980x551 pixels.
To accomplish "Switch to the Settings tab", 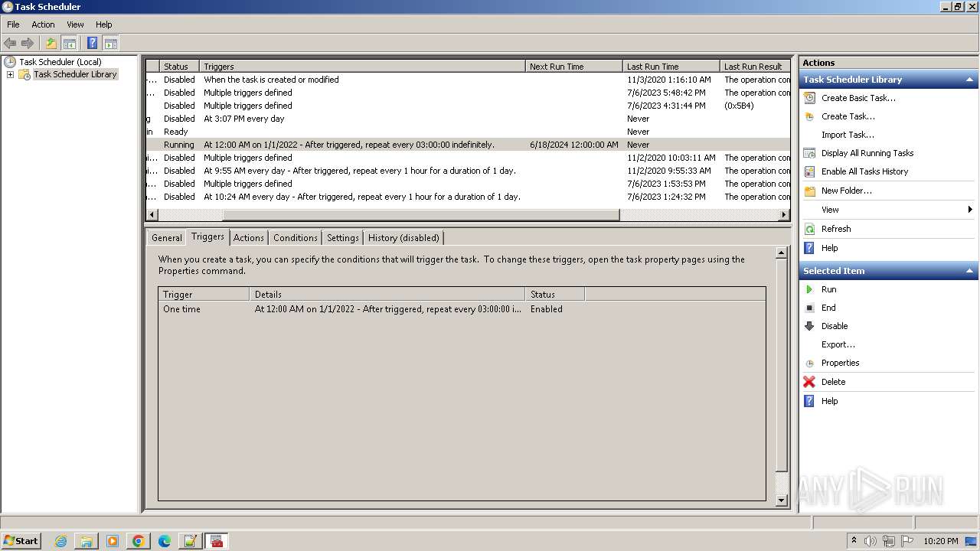I will [343, 238].
